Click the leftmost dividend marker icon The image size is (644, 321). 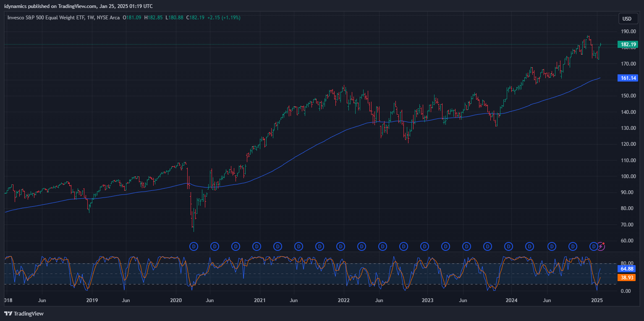point(194,246)
